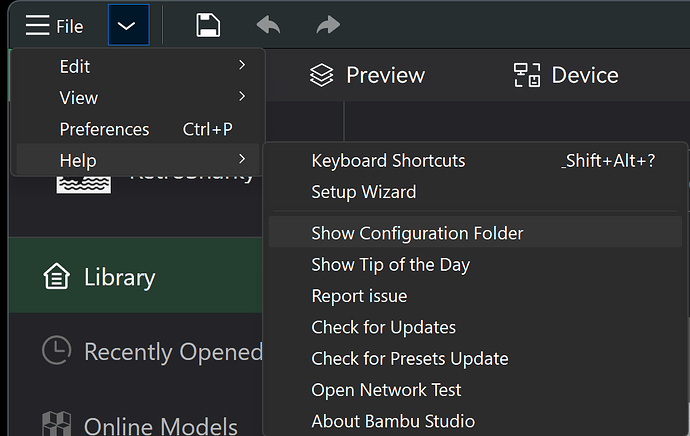Click the Shift+Alt+? shortcut text

(609, 161)
